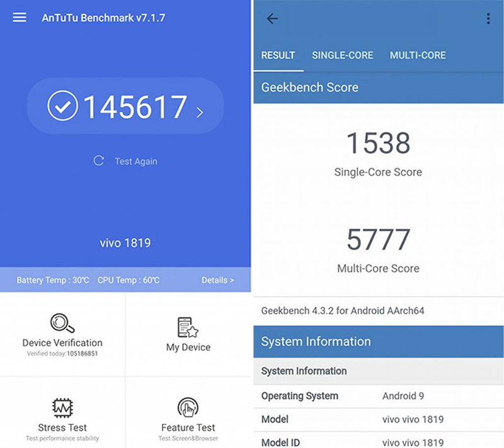Open My Device icon
This screenshot has width=504, height=448.
188,327
